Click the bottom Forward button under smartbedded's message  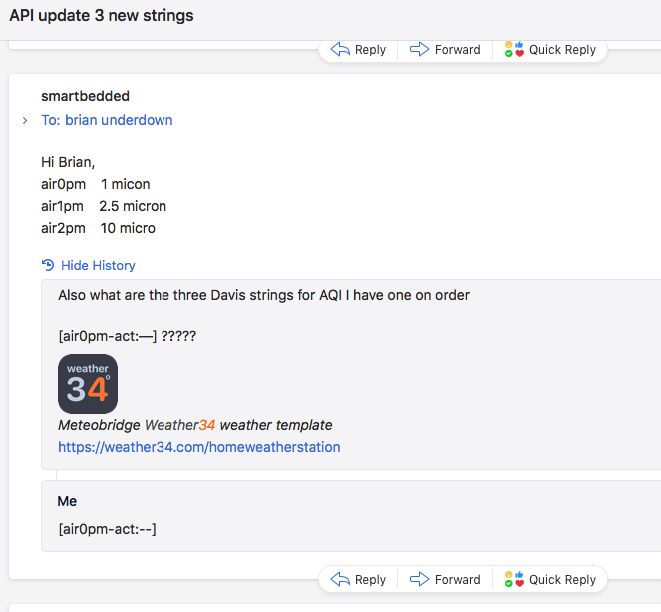[x=445, y=580]
